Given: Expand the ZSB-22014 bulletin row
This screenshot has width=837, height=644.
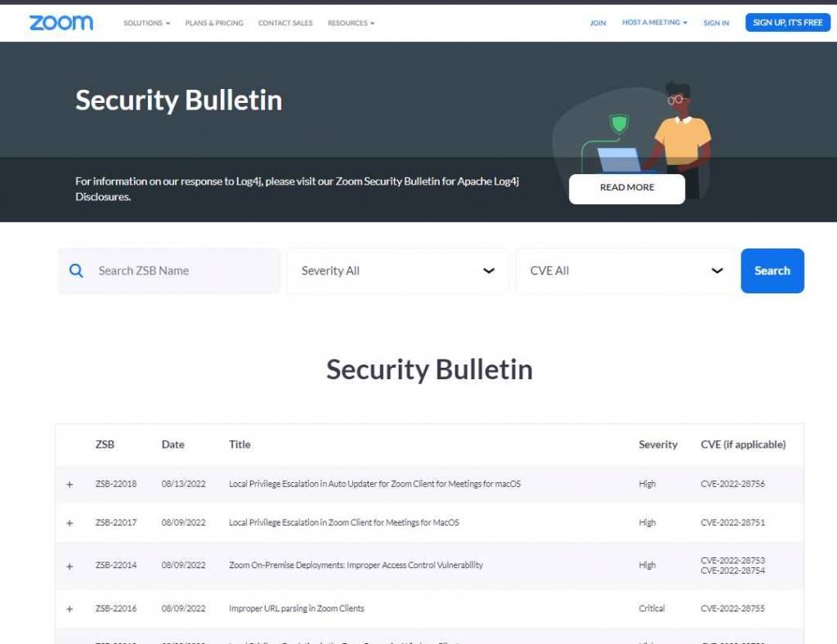Looking at the screenshot, I should (69, 566).
